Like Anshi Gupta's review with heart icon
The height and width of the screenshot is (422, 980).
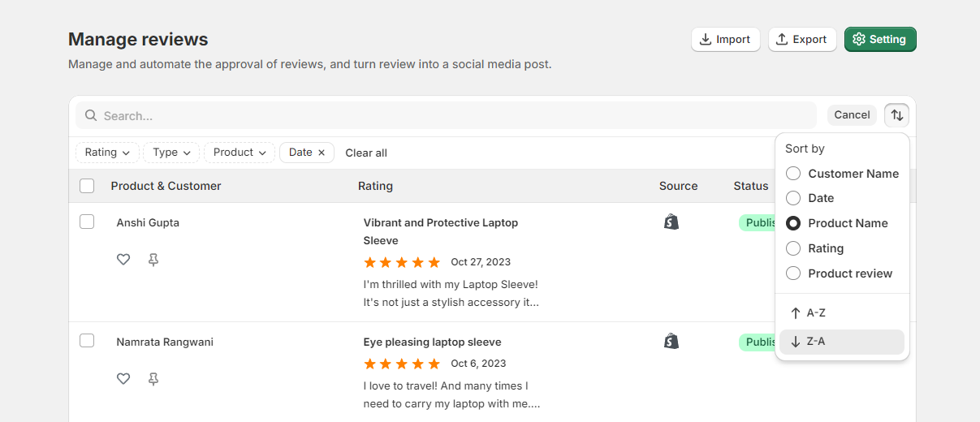(x=123, y=260)
